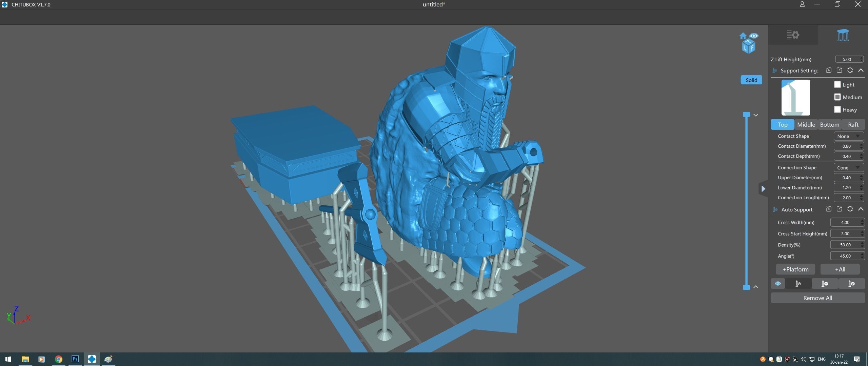Viewport: 868px width, 366px height.
Task: Export Auto Support config icon
Action: (x=839, y=209)
